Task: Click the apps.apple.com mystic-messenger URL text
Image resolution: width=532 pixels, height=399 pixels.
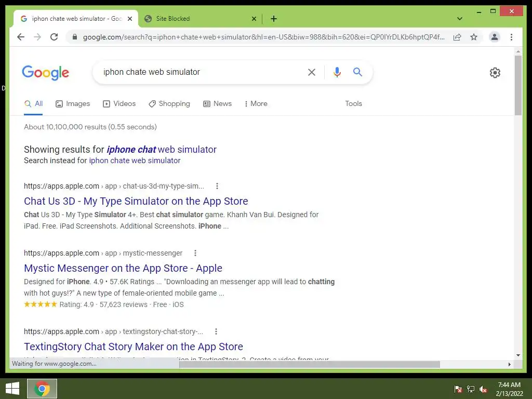Action: (103, 253)
